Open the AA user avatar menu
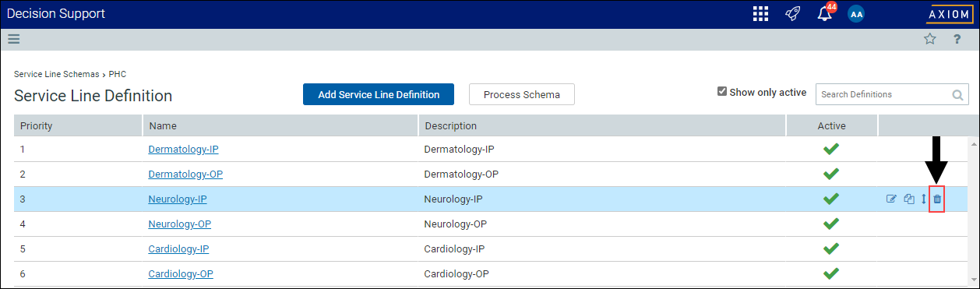 pyautogui.click(x=856, y=15)
